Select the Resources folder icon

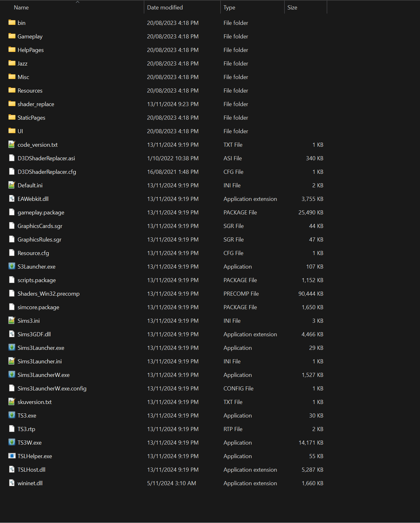[12, 90]
